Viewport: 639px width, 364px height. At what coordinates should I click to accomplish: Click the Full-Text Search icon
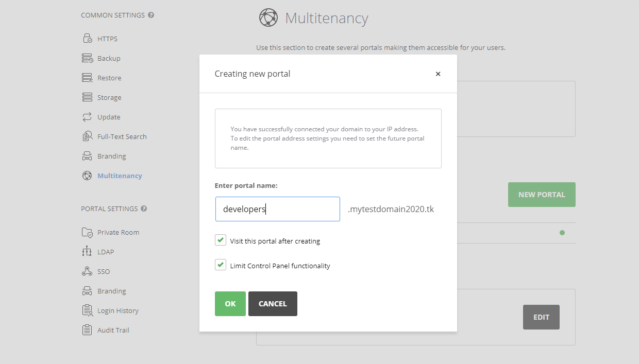87,136
